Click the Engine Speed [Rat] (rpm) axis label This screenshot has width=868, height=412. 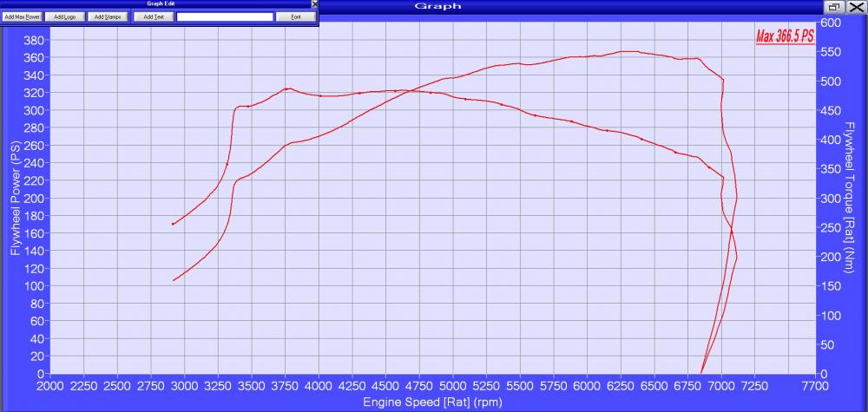432,402
